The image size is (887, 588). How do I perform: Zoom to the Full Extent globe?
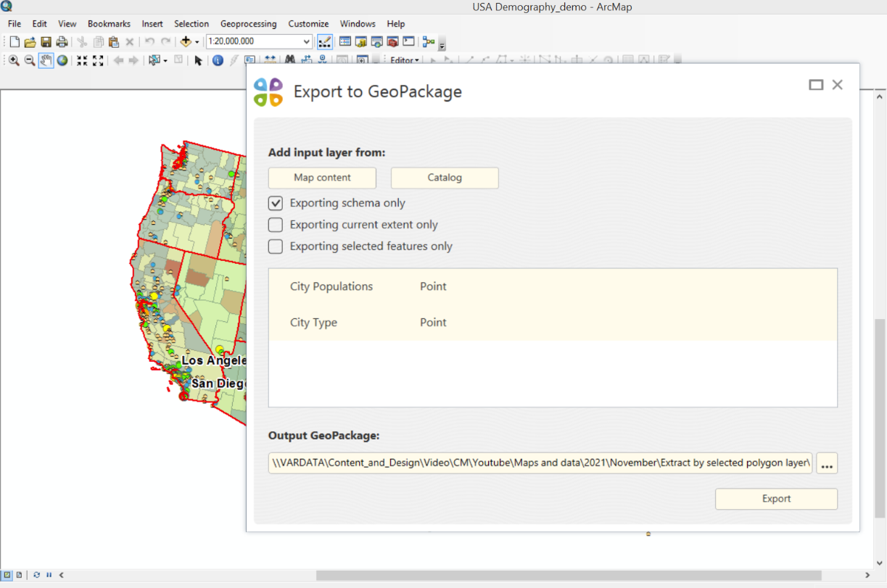click(x=62, y=61)
